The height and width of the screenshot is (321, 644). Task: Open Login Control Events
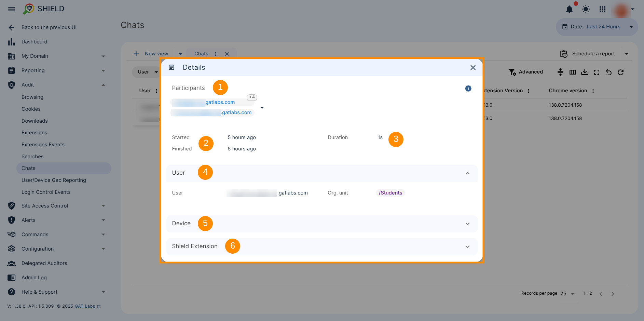(46, 192)
